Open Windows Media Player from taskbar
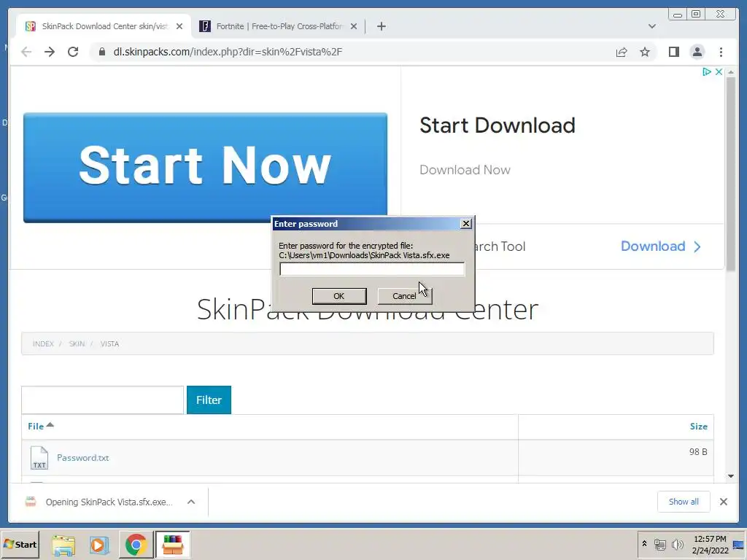The height and width of the screenshot is (560, 747). 99,545
